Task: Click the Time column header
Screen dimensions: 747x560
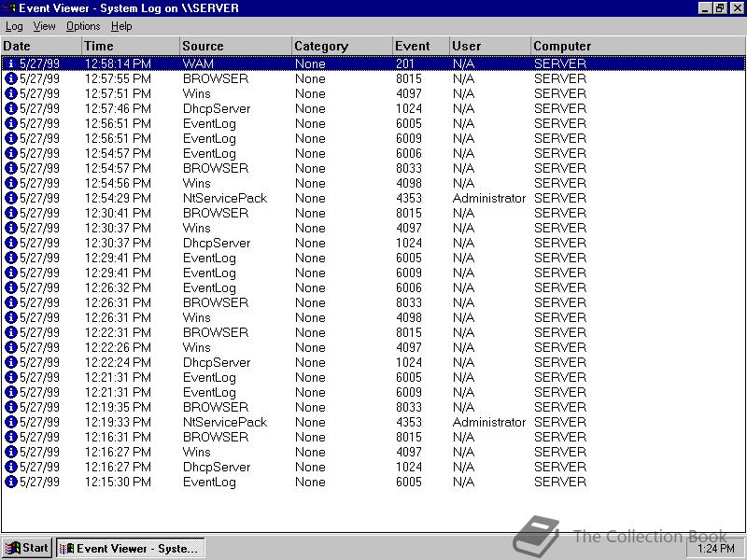Action: [131, 46]
